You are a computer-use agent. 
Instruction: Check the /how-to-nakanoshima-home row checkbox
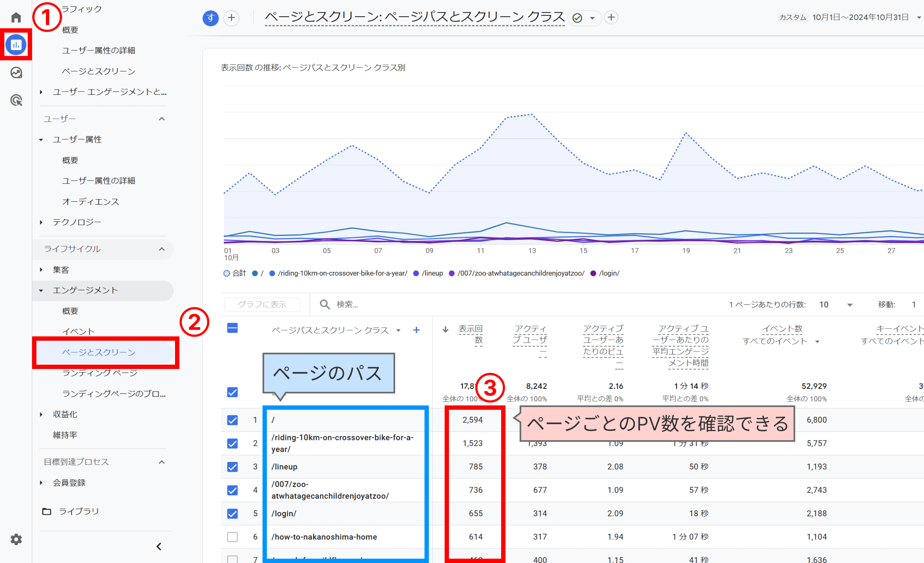(233, 537)
